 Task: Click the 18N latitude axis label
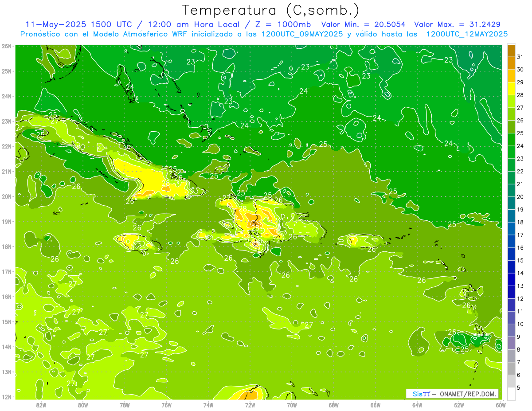(x=7, y=247)
